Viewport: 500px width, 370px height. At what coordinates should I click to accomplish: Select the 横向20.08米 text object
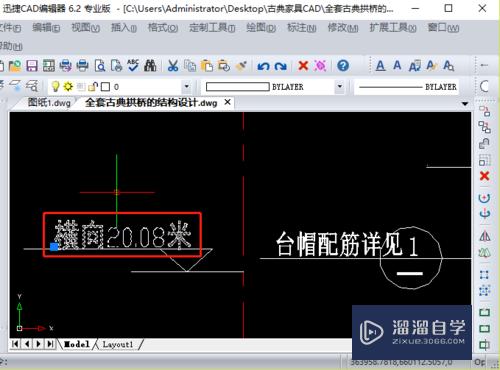pyautogui.click(x=123, y=236)
